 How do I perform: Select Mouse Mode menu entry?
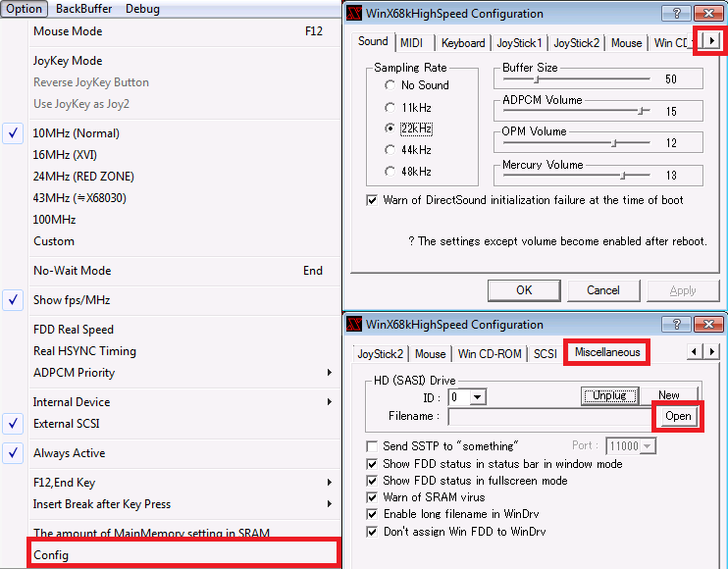[x=183, y=31]
